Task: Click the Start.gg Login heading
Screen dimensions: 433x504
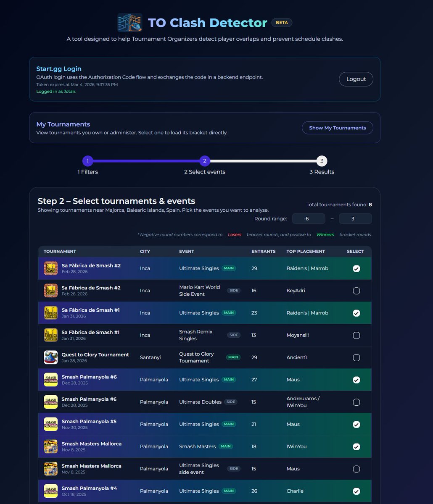Action: click(59, 69)
